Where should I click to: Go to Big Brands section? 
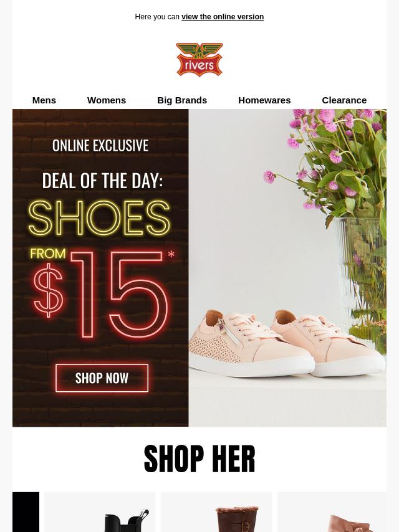pyautogui.click(x=182, y=100)
